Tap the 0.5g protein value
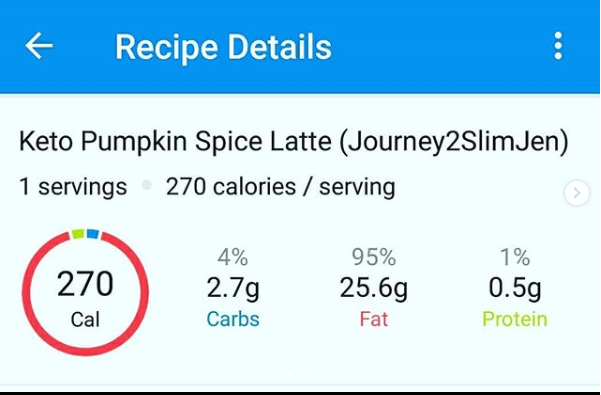601x395 pixels. [x=515, y=288]
